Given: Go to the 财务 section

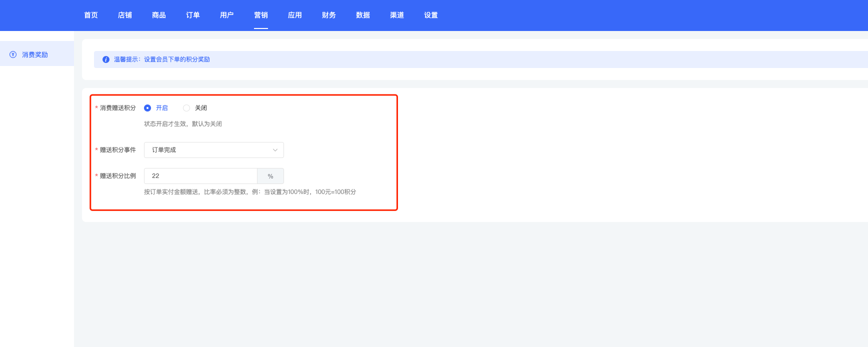Looking at the screenshot, I should 329,15.
